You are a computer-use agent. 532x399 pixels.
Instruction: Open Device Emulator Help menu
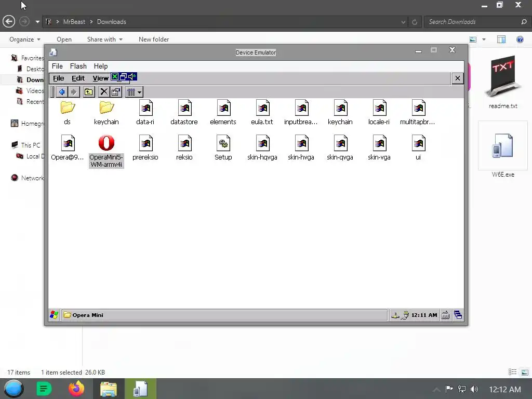point(101,66)
